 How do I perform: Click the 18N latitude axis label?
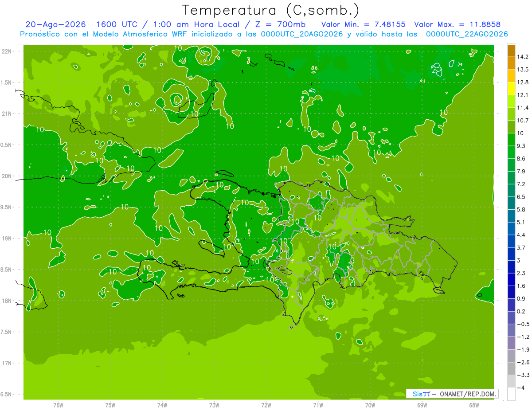click(x=8, y=301)
